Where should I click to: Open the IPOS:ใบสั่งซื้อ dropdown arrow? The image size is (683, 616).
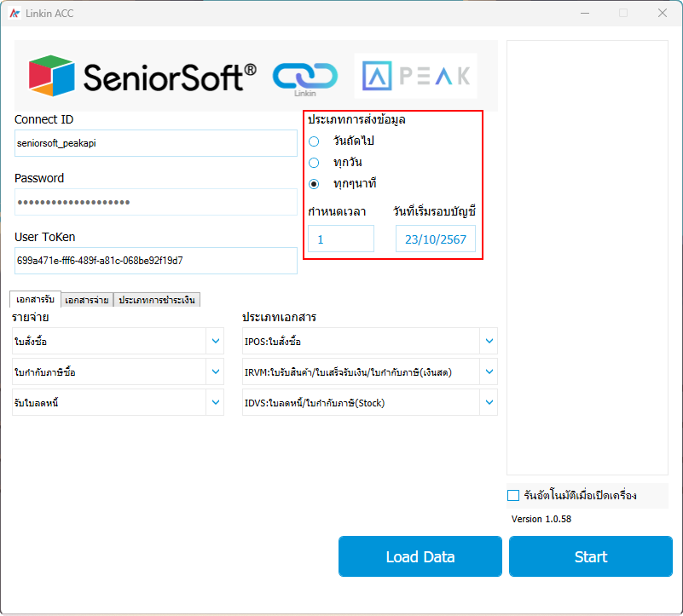(489, 341)
